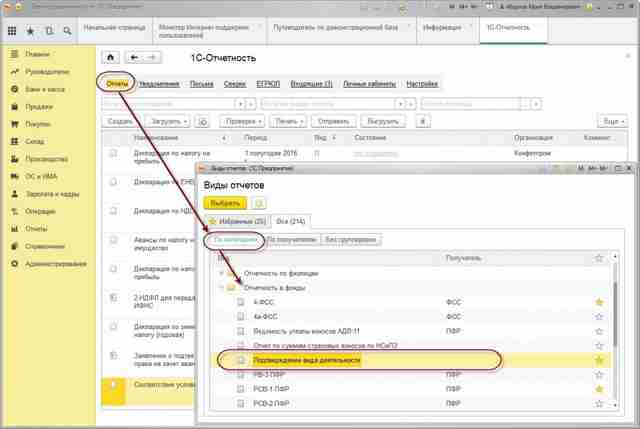Click the Отправить button
The width and height of the screenshot is (640, 429).
coord(333,122)
